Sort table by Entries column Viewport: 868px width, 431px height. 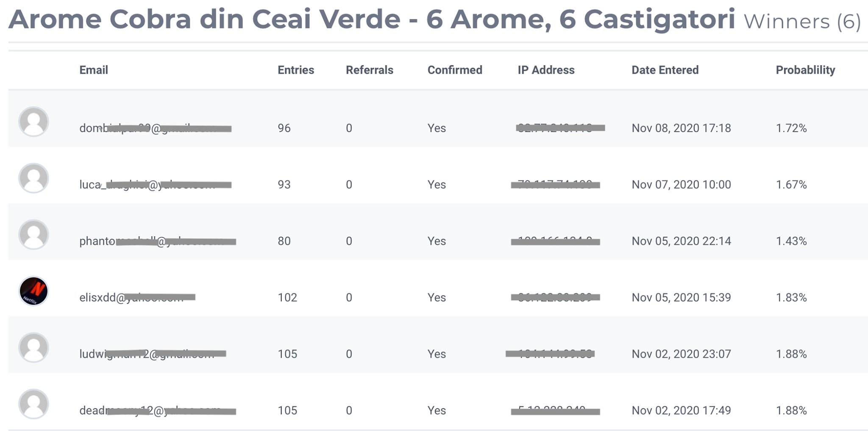click(296, 70)
